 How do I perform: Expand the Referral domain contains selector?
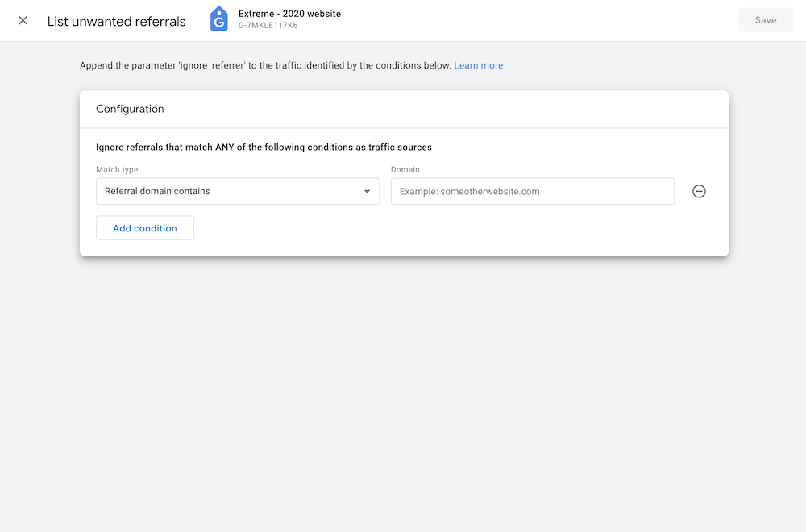[x=238, y=191]
